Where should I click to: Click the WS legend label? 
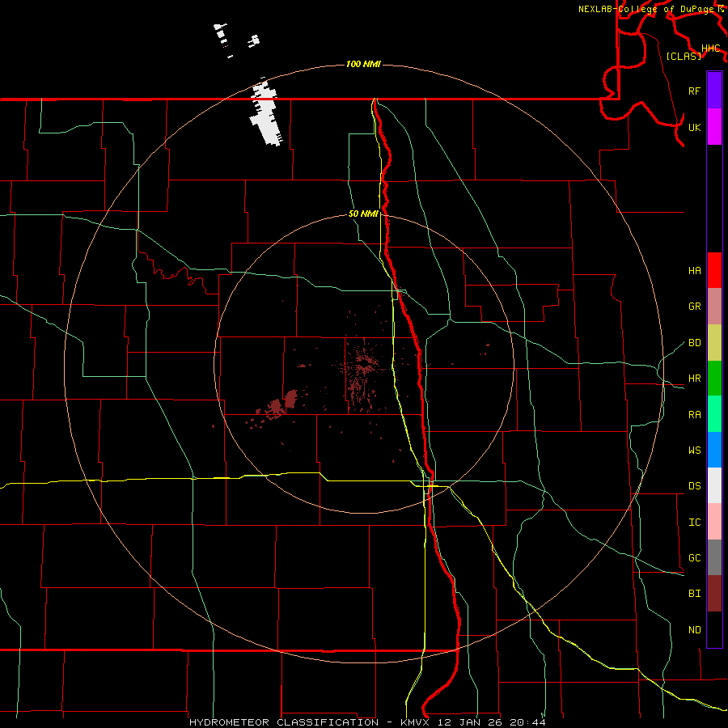(694, 451)
